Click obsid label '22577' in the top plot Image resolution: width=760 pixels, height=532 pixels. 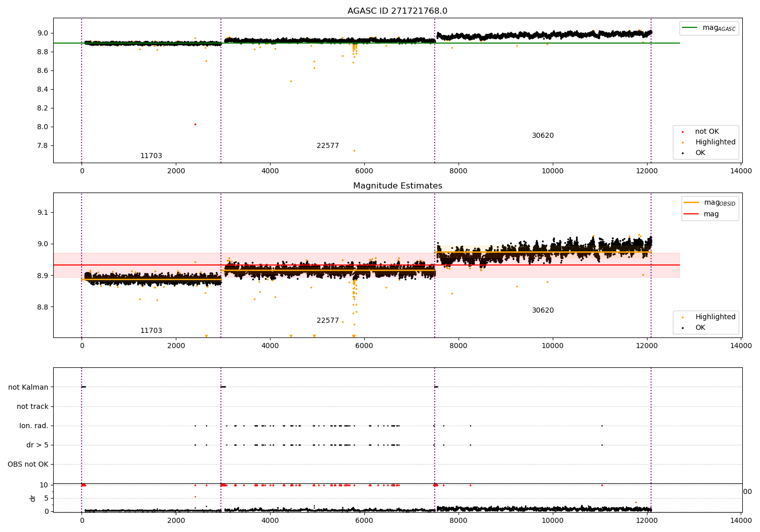pyautogui.click(x=328, y=146)
